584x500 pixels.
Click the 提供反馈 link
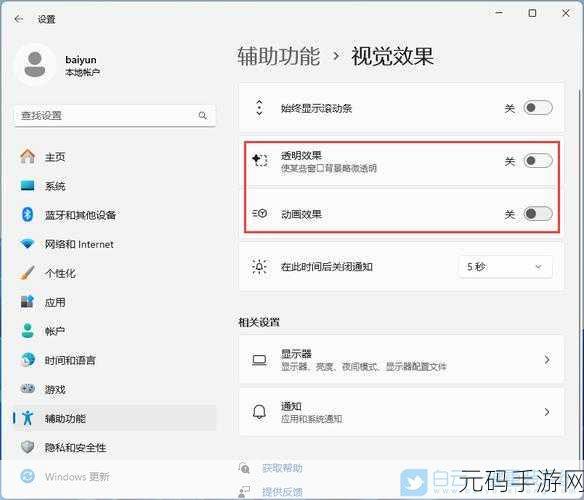(282, 492)
